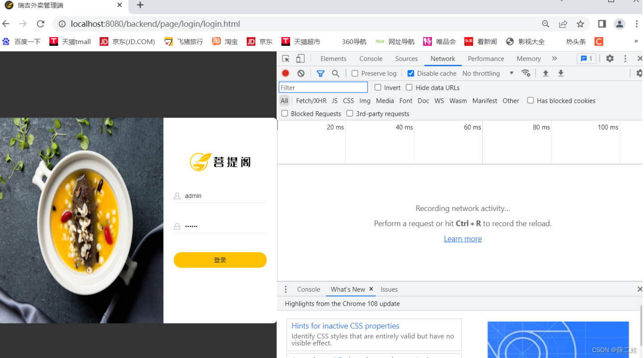Switch to the Elements tab
Screen dimensions: 644x358
point(333,59)
